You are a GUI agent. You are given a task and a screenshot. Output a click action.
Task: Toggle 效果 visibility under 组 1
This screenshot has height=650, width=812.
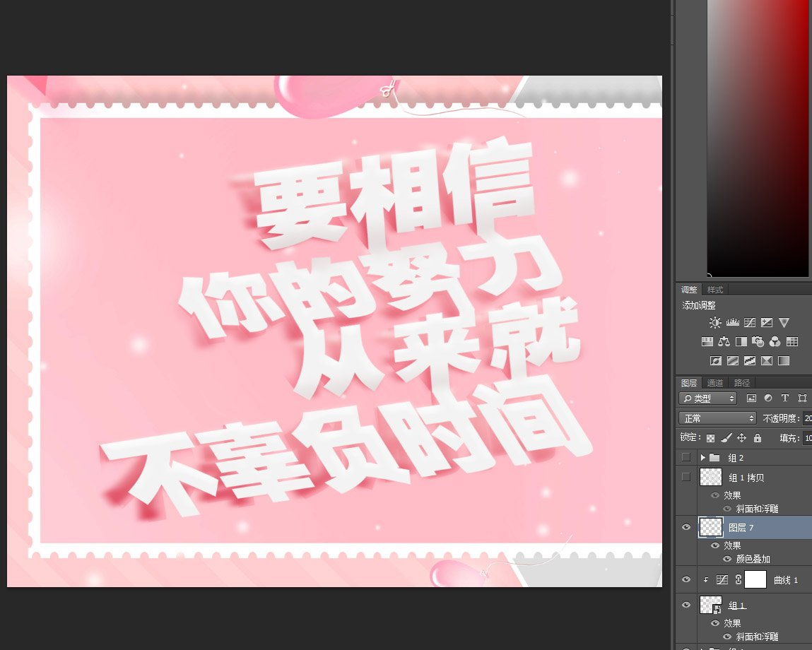coord(715,623)
